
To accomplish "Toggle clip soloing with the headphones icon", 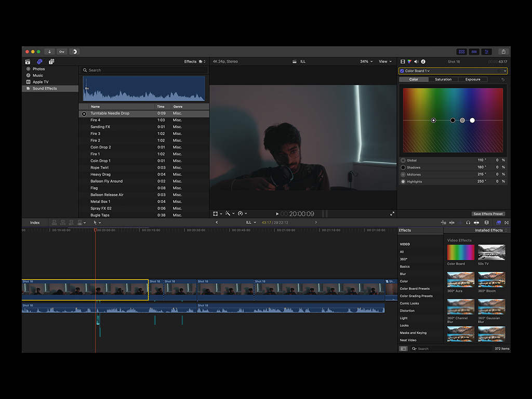I will pos(468,222).
